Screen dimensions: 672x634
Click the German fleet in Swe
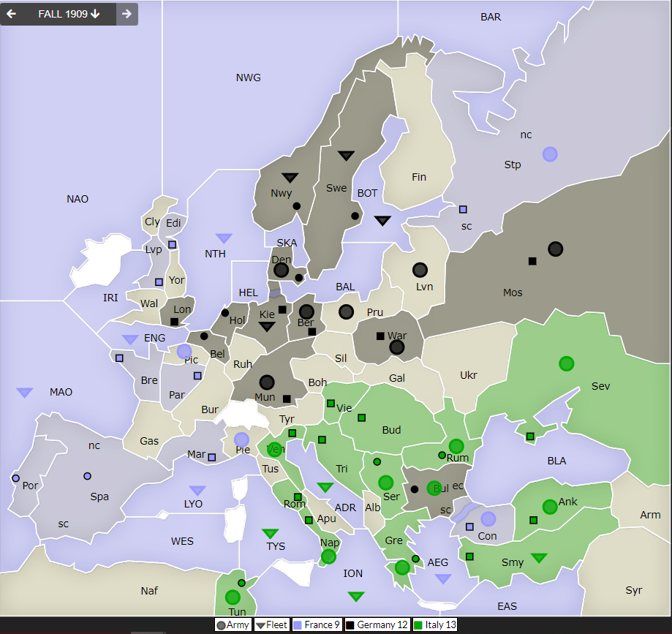click(346, 155)
